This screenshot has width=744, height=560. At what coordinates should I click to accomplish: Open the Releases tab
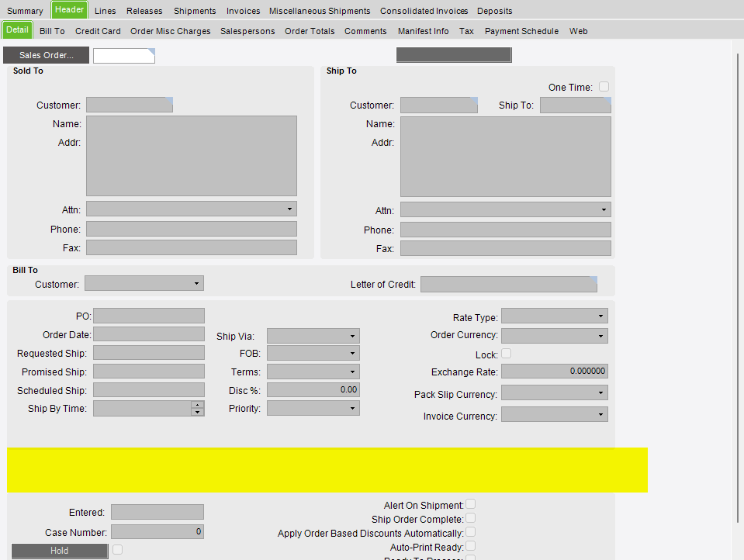pyautogui.click(x=144, y=11)
